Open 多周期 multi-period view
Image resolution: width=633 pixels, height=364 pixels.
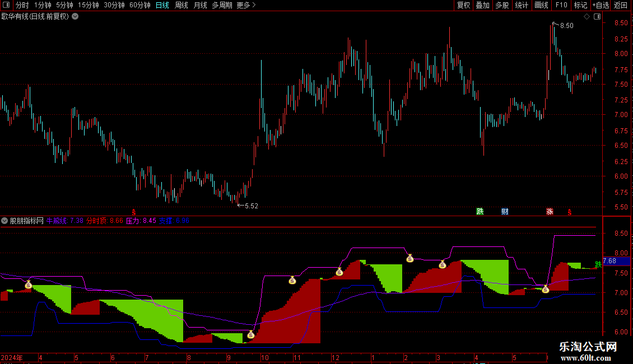tap(222, 5)
